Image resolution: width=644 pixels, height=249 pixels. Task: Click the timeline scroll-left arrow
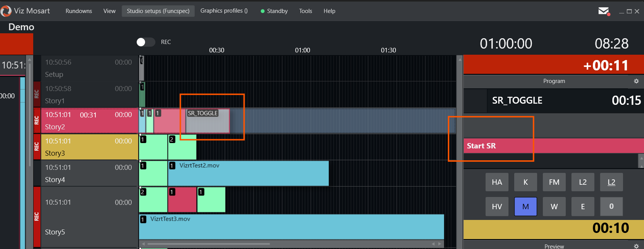[144, 244]
